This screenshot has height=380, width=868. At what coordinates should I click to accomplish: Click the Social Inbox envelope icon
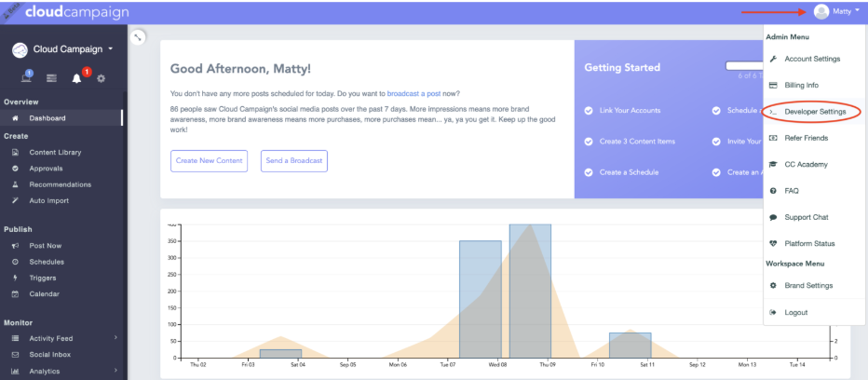coord(16,355)
